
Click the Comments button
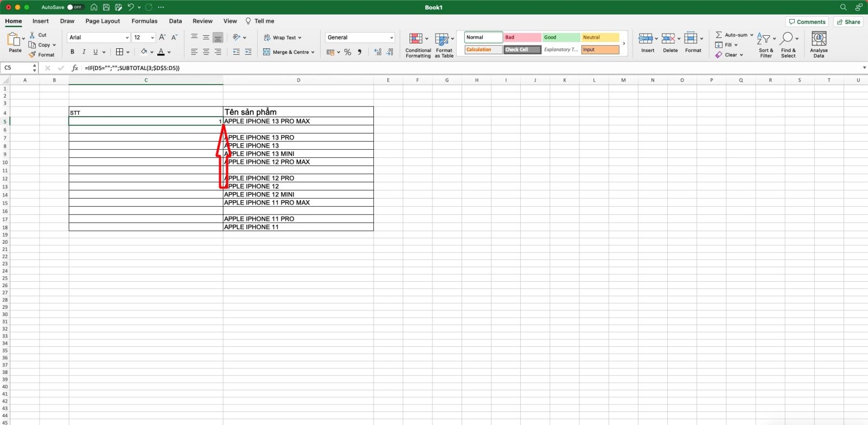click(807, 22)
